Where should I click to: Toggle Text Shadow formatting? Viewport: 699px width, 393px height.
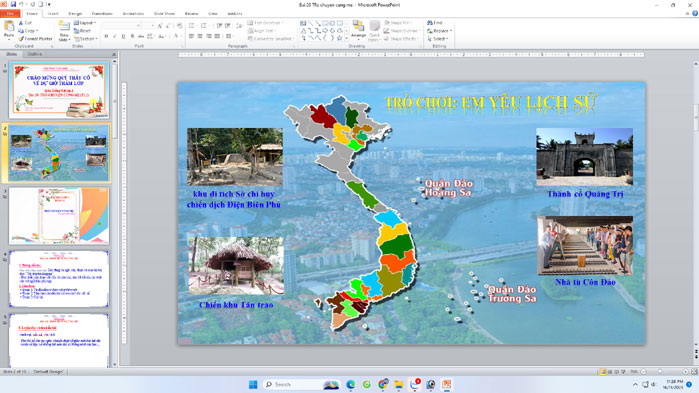[x=132, y=36]
